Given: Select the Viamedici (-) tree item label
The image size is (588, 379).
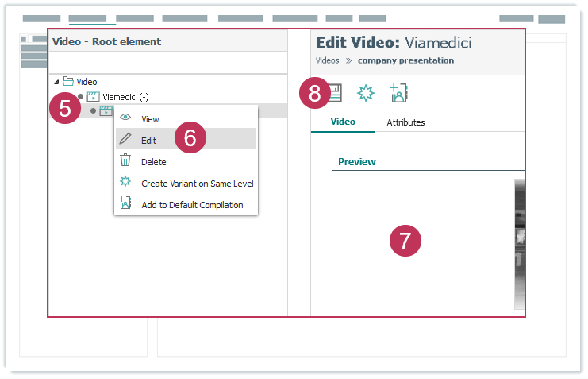Looking at the screenshot, I should tap(125, 97).
